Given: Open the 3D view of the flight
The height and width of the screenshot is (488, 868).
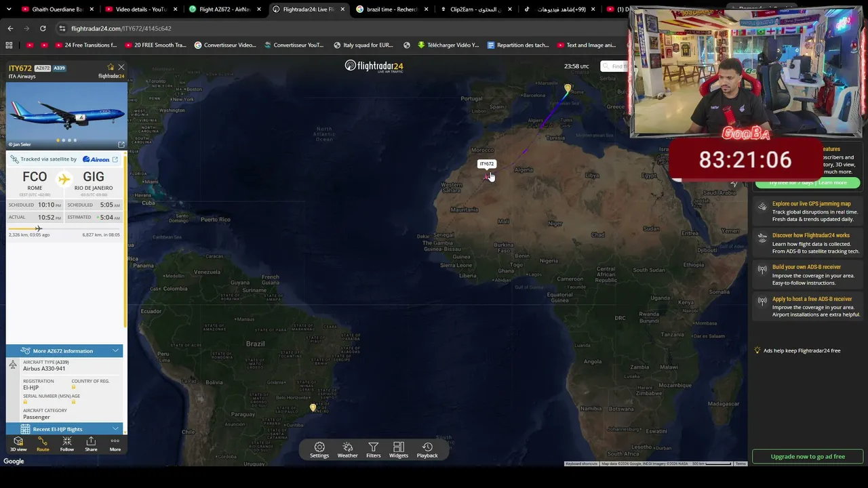Looking at the screenshot, I should pyautogui.click(x=18, y=445).
